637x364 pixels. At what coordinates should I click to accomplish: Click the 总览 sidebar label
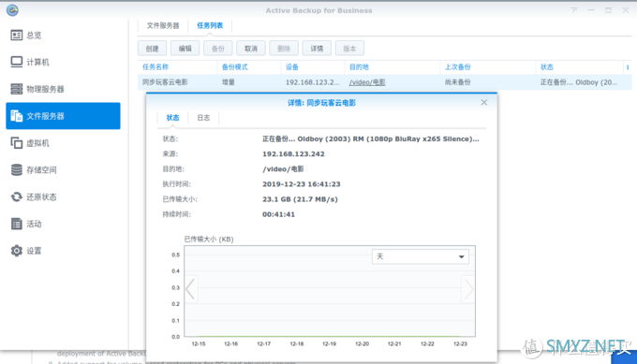click(34, 36)
